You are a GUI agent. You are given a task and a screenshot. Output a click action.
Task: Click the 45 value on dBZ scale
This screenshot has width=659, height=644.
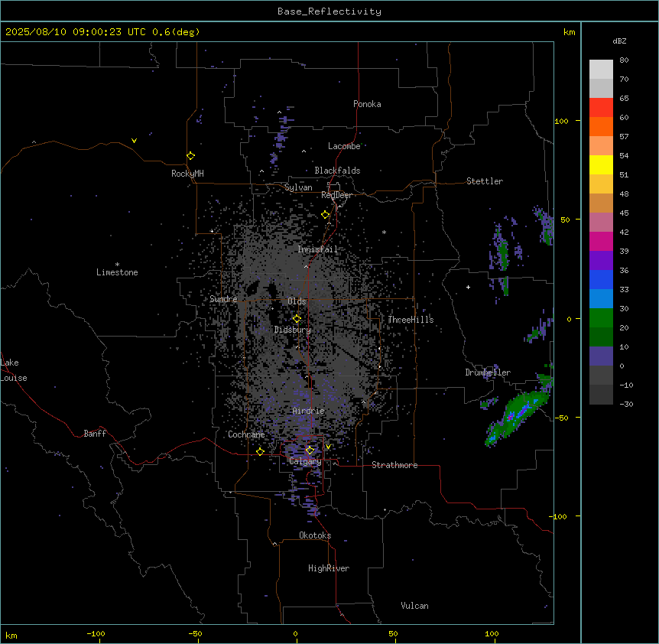point(624,213)
